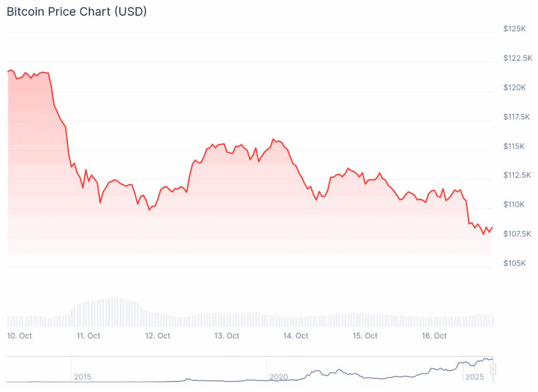This screenshot has height=392, width=538.
Task: Click the $125K price axis label
Action: point(514,28)
